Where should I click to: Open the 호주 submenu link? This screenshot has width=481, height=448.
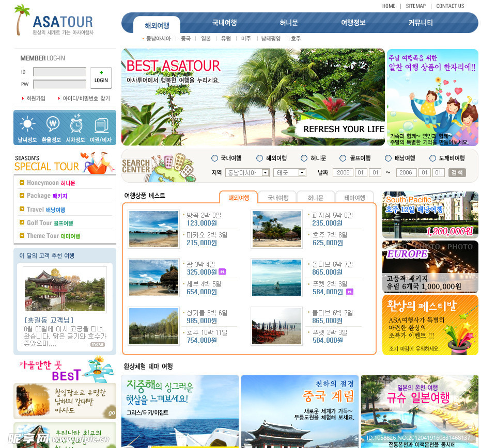coord(296,38)
